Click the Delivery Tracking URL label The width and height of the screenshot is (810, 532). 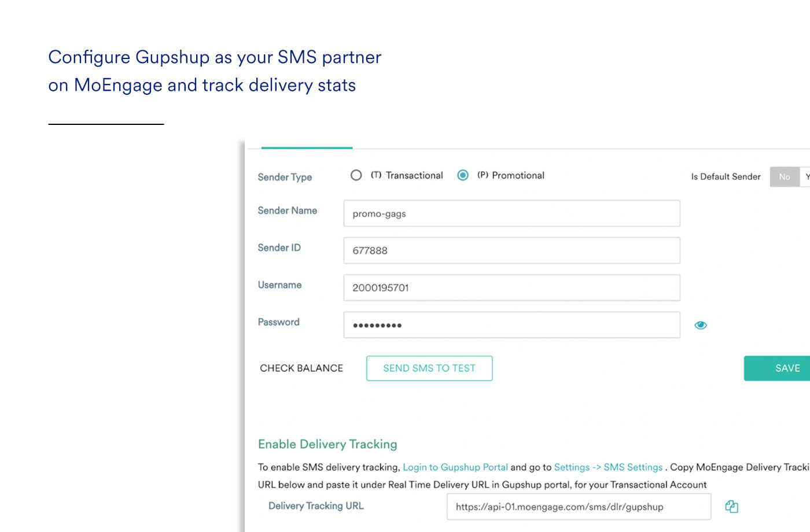316,506
